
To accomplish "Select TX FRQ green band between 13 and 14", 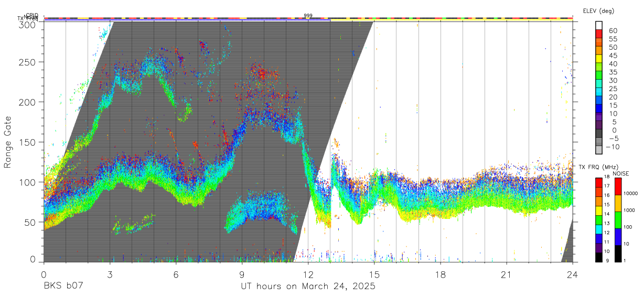I will 599,219.
